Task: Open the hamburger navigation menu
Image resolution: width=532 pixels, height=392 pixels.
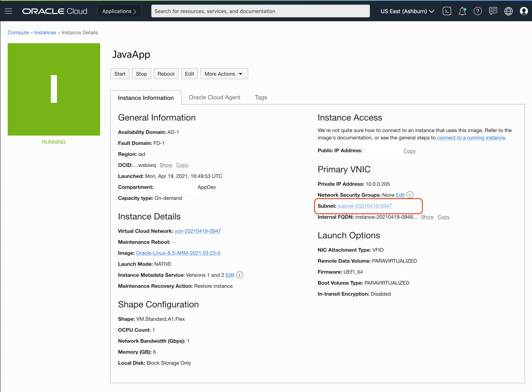Action: coord(8,11)
